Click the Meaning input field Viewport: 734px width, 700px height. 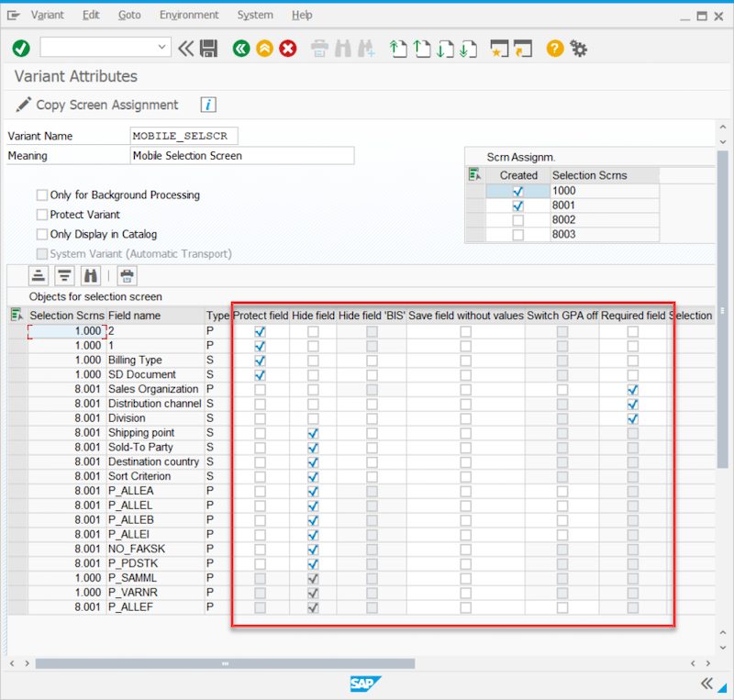coord(242,155)
